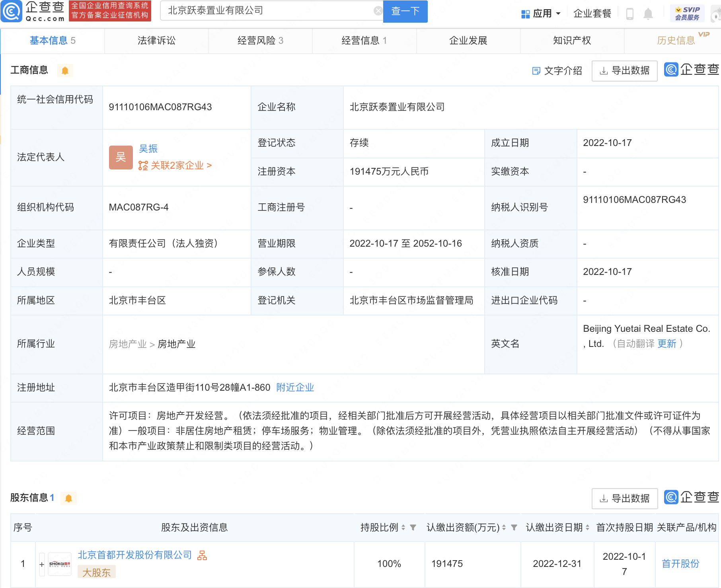
Task: Open the SVIP member service icon
Action: point(687,14)
